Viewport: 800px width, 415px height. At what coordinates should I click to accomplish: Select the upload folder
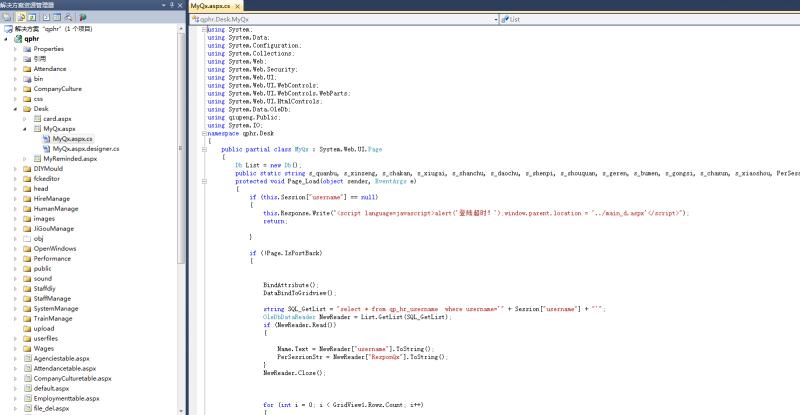(x=43, y=328)
